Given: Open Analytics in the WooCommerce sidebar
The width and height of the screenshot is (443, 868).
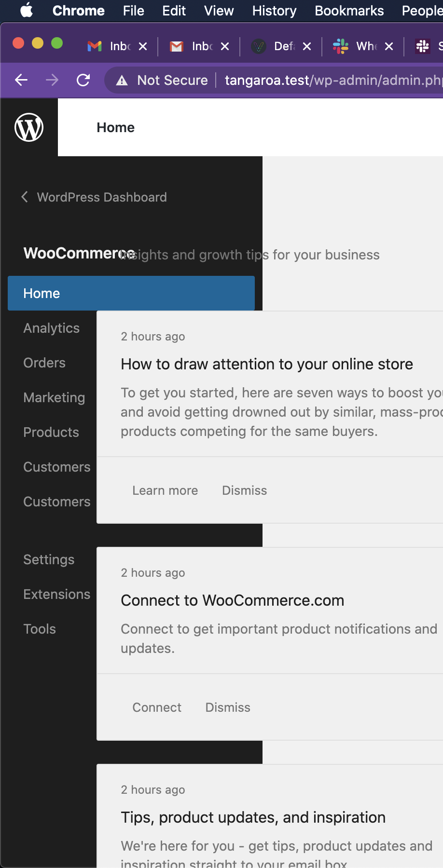Looking at the screenshot, I should click(51, 328).
